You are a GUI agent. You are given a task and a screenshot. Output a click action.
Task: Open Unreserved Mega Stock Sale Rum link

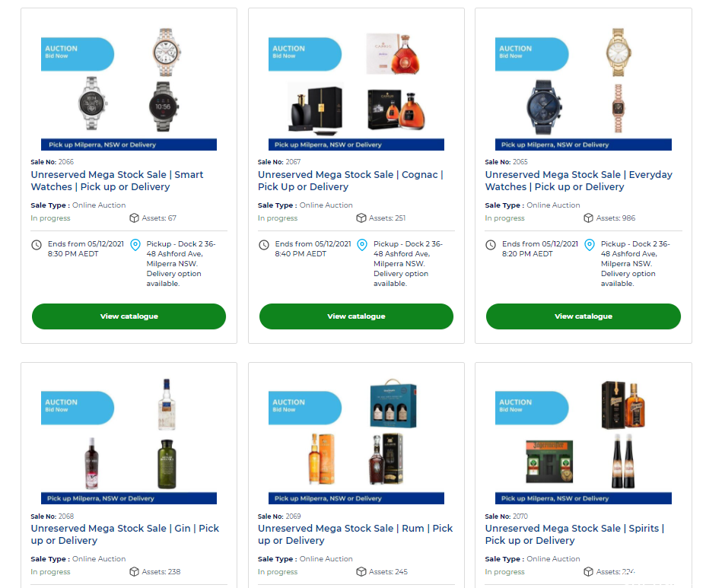355,534
